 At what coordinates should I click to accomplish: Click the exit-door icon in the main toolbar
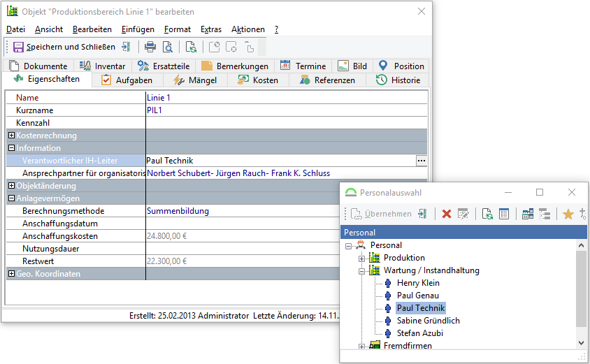tap(126, 47)
